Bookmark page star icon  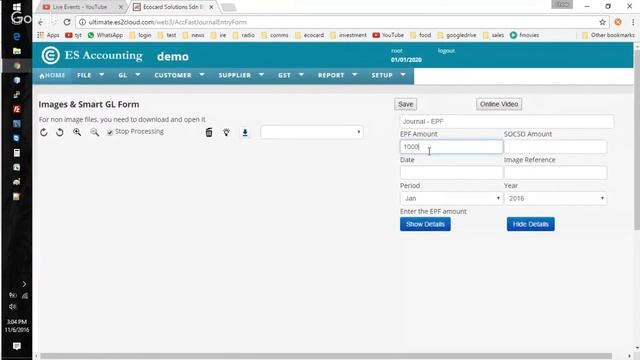point(602,22)
